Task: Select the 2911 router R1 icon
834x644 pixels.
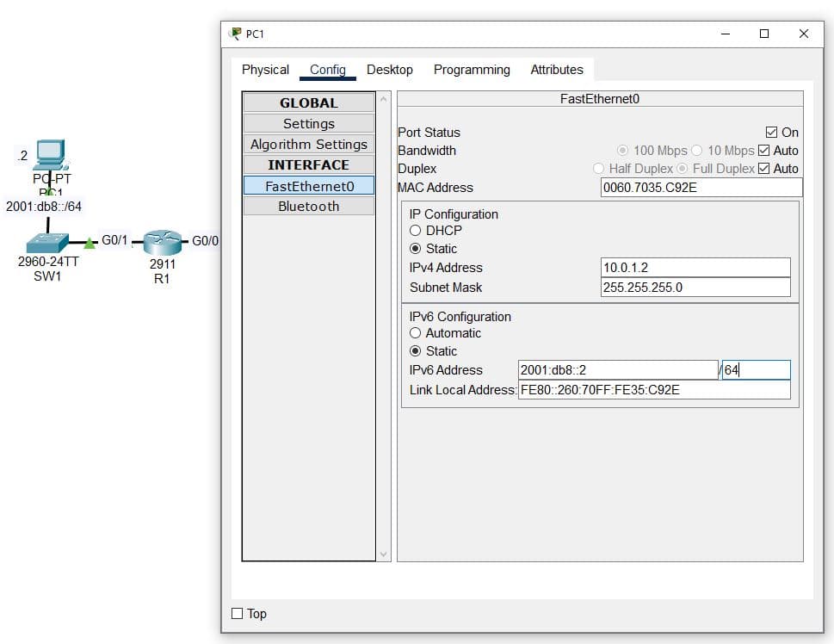Action: pyautogui.click(x=163, y=242)
